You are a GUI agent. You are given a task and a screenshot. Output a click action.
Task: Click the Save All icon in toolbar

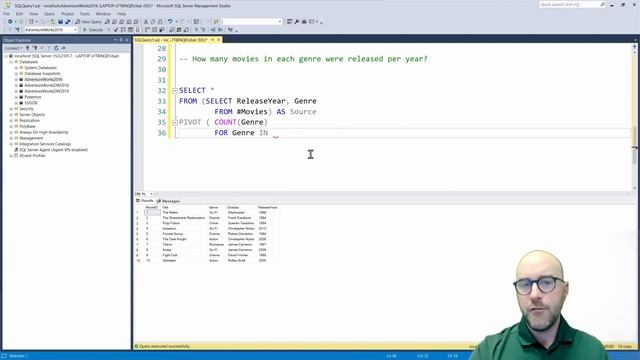point(68,22)
